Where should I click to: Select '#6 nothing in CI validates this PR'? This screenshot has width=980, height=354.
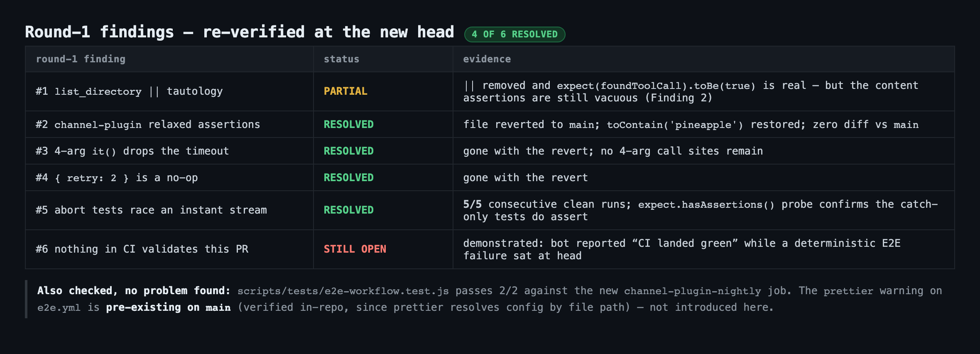click(x=142, y=249)
